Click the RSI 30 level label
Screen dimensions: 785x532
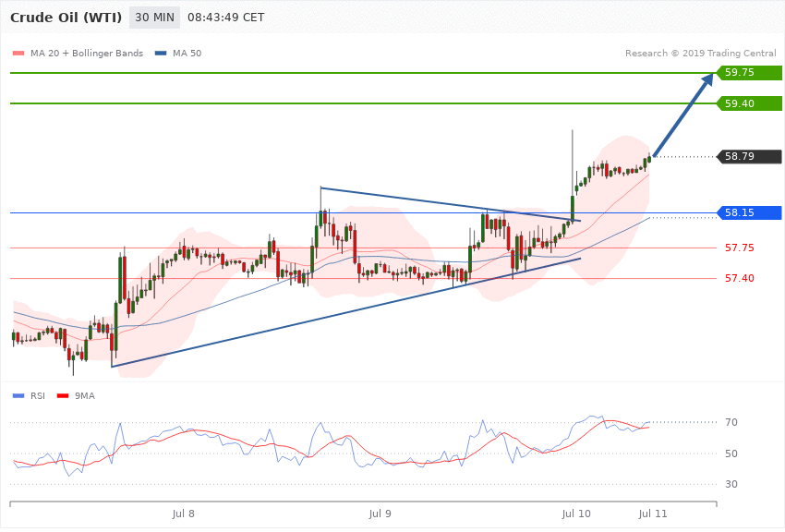[x=731, y=485]
